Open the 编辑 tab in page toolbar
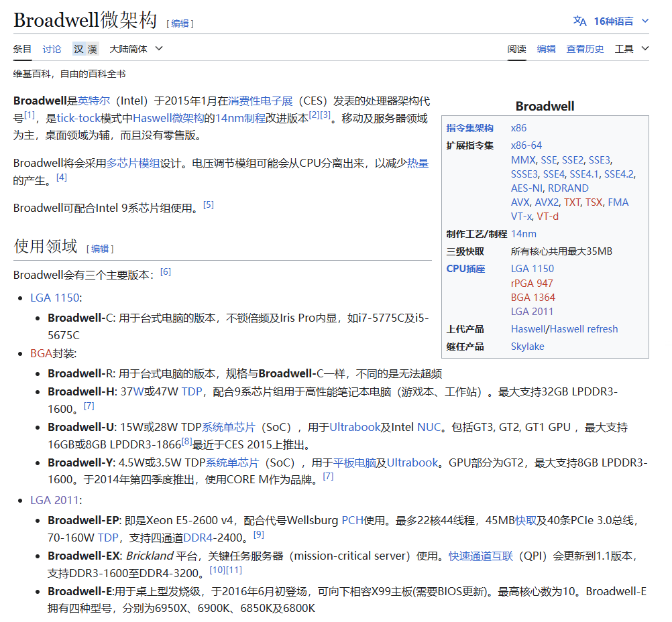 point(546,49)
